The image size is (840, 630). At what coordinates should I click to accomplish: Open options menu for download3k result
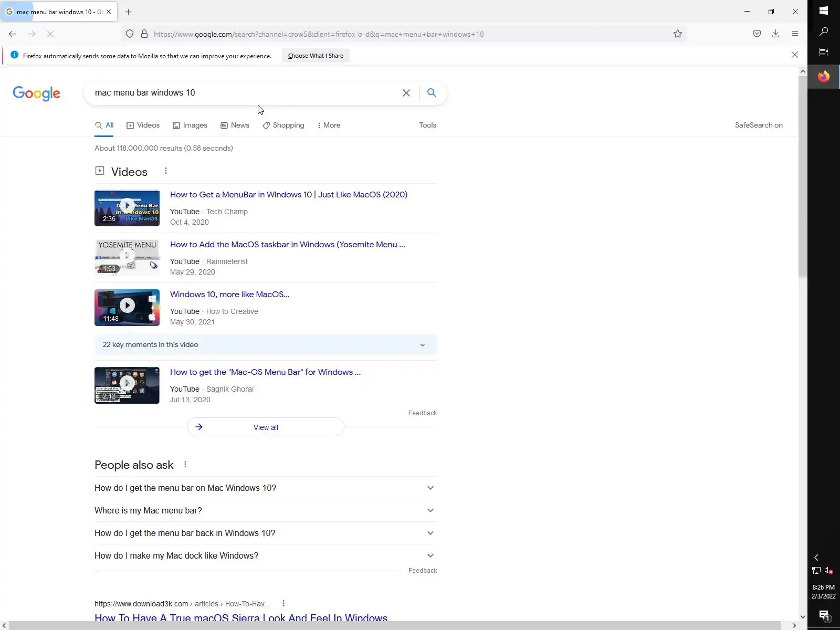point(283,604)
